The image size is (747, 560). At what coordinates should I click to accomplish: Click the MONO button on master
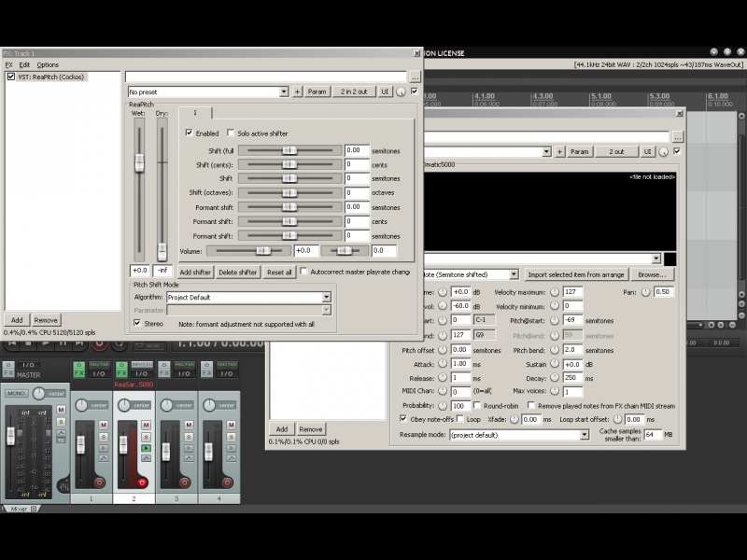tap(16, 394)
